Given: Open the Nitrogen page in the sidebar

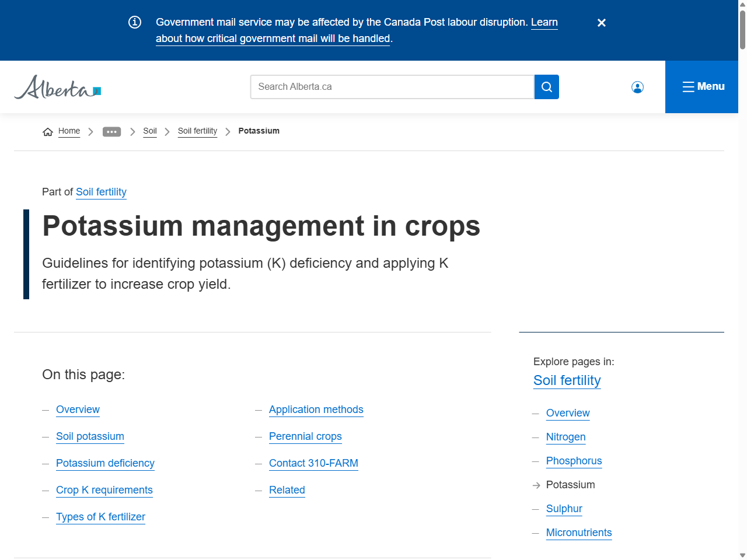Looking at the screenshot, I should click(566, 437).
